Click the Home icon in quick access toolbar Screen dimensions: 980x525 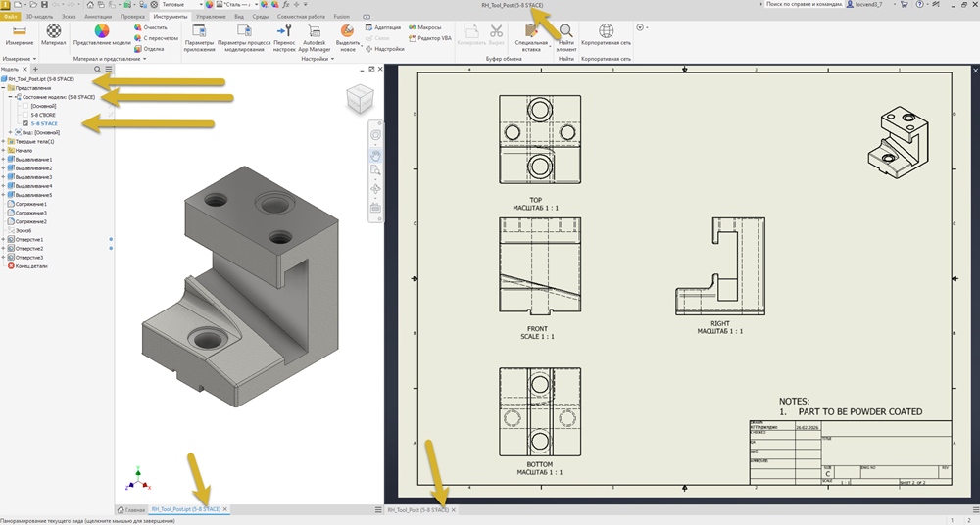pos(90,4)
